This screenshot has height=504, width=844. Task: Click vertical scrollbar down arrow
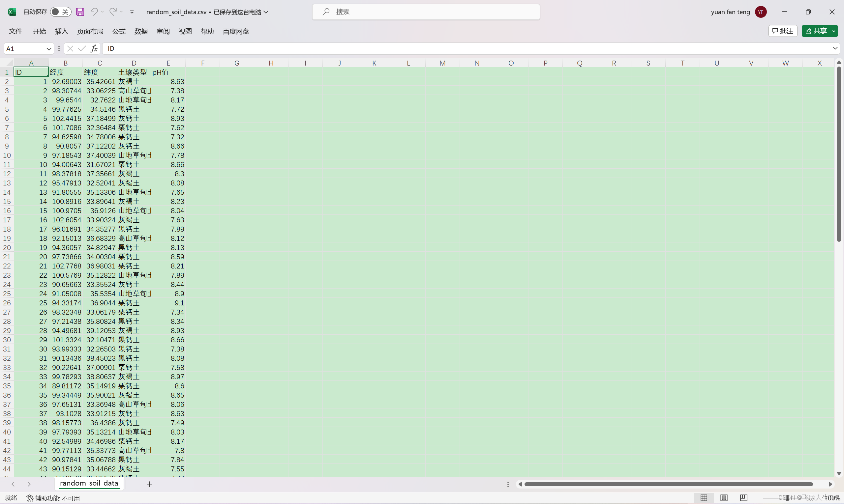[x=839, y=473]
